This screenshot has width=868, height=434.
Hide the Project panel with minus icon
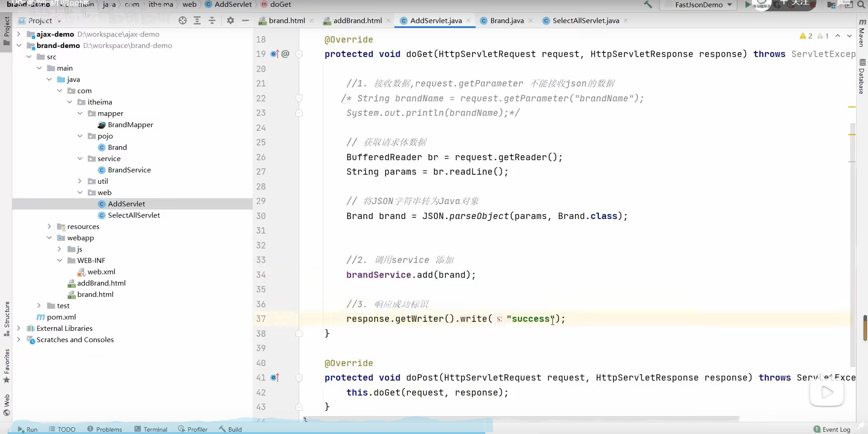point(245,20)
